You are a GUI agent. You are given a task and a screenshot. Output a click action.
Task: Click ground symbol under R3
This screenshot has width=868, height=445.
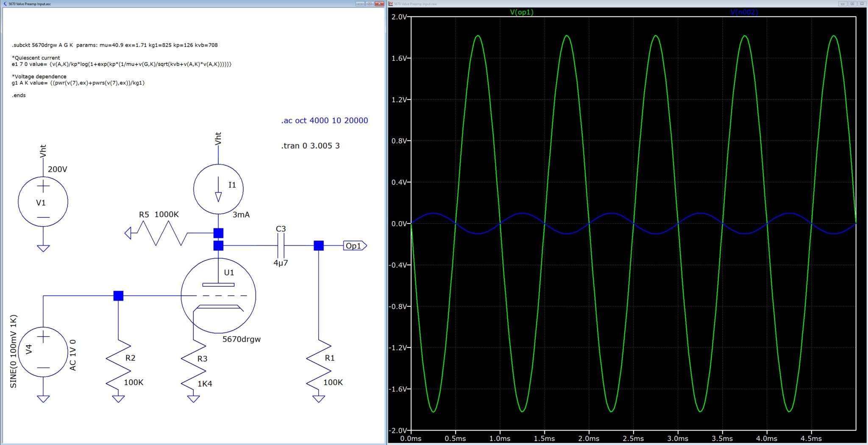click(x=193, y=399)
